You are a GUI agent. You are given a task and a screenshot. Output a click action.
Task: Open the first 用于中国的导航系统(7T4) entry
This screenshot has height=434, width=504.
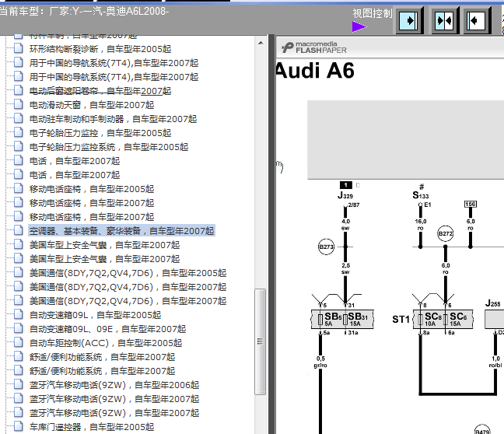coord(114,63)
